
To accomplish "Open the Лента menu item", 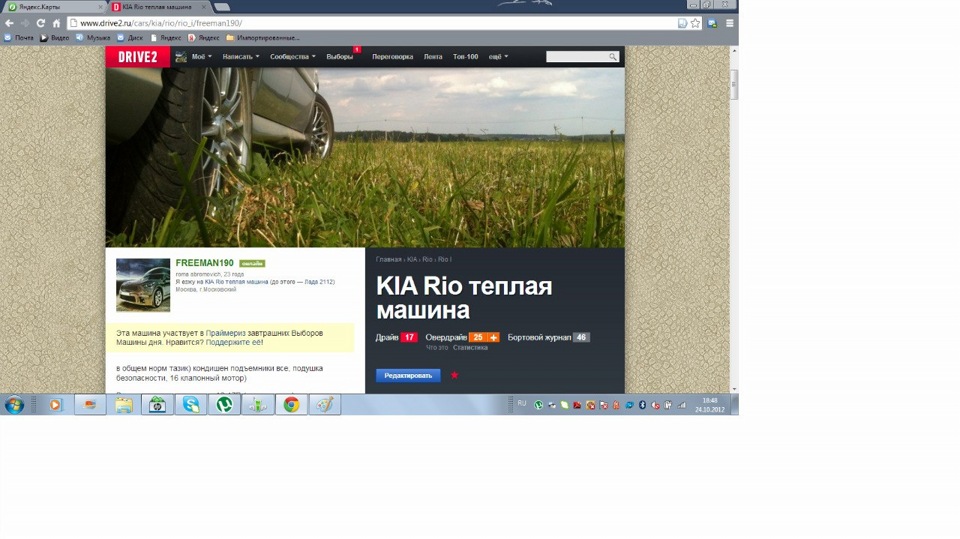I will click(x=433, y=57).
